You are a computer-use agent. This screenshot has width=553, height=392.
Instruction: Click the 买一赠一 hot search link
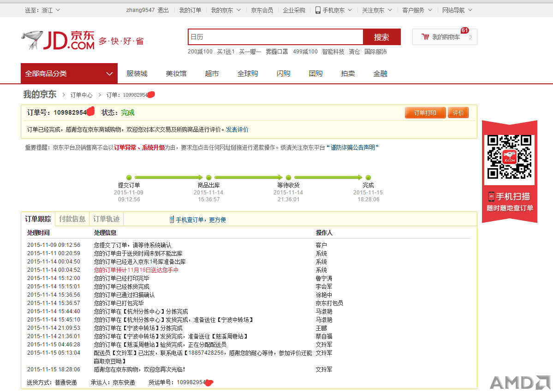click(x=250, y=52)
